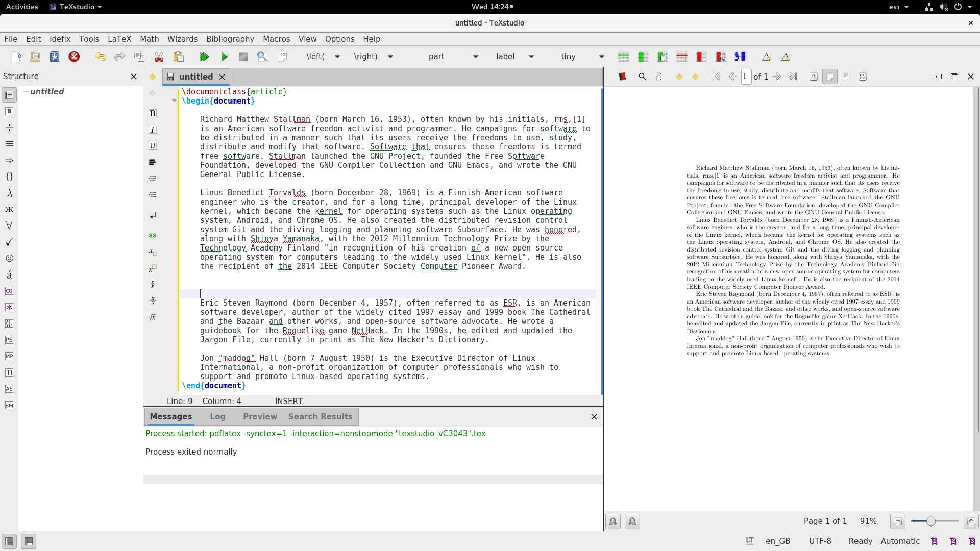Click the Redo icon in toolbar
Viewport: 980px width, 551px height.
click(x=119, y=57)
